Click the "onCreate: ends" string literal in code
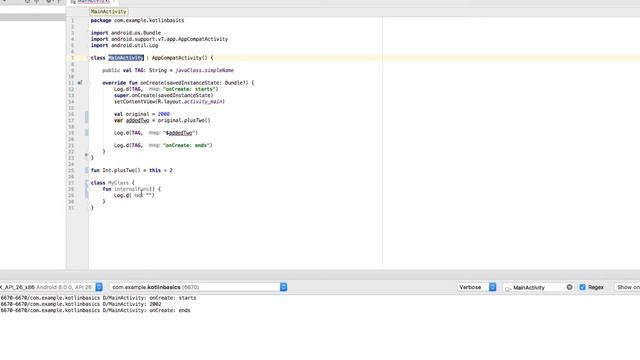The height and width of the screenshot is (360, 640). (187, 145)
